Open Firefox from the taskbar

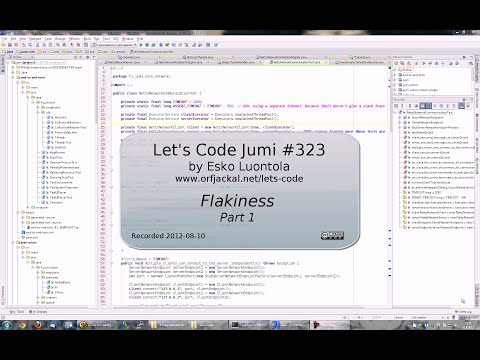38,325
